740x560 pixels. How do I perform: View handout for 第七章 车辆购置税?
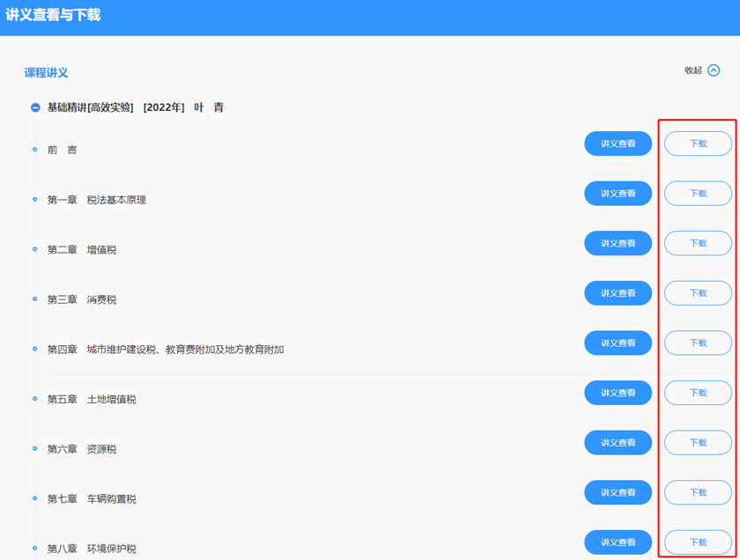coord(618,492)
